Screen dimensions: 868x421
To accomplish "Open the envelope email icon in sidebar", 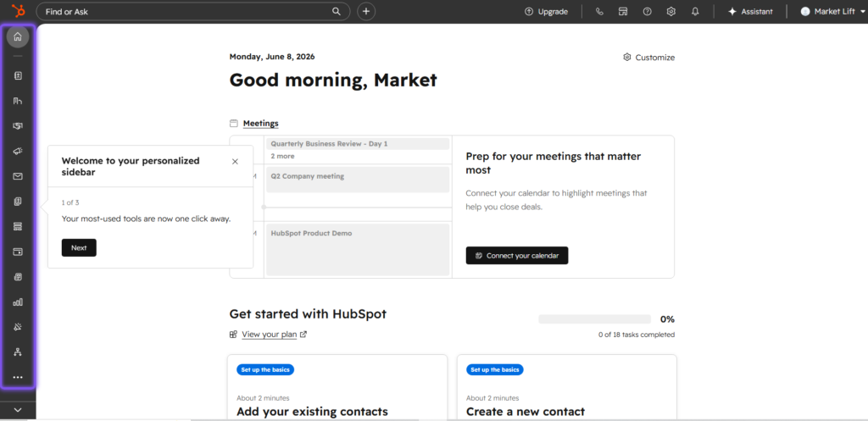I will 18,176.
